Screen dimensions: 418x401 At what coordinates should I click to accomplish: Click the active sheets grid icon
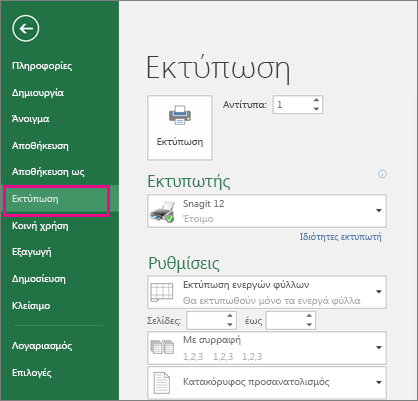162,292
